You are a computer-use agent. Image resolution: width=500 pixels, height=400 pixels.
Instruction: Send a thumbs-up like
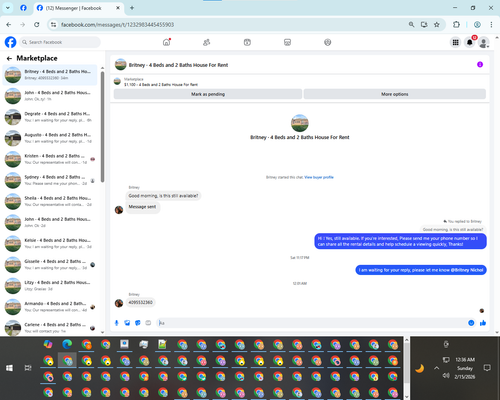point(483,323)
